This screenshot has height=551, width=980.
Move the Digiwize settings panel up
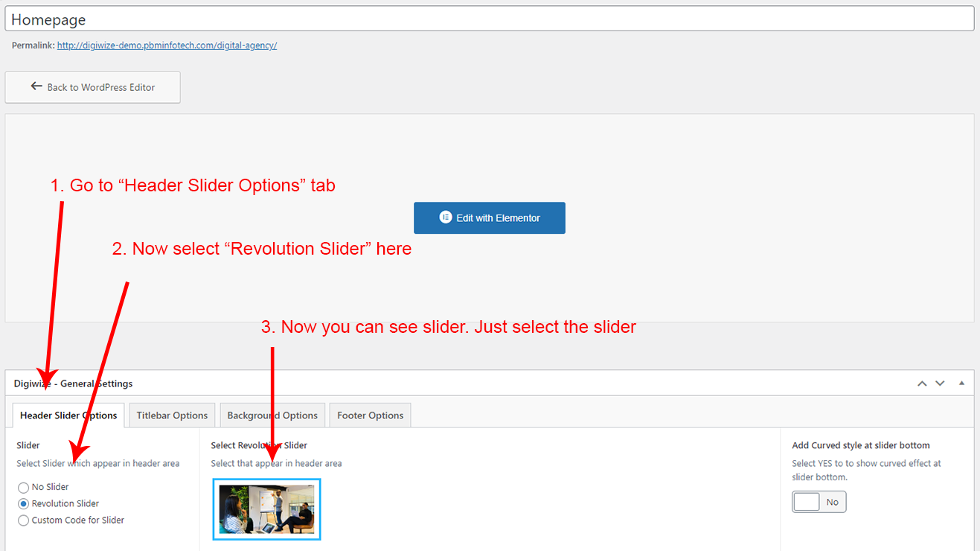coord(922,383)
